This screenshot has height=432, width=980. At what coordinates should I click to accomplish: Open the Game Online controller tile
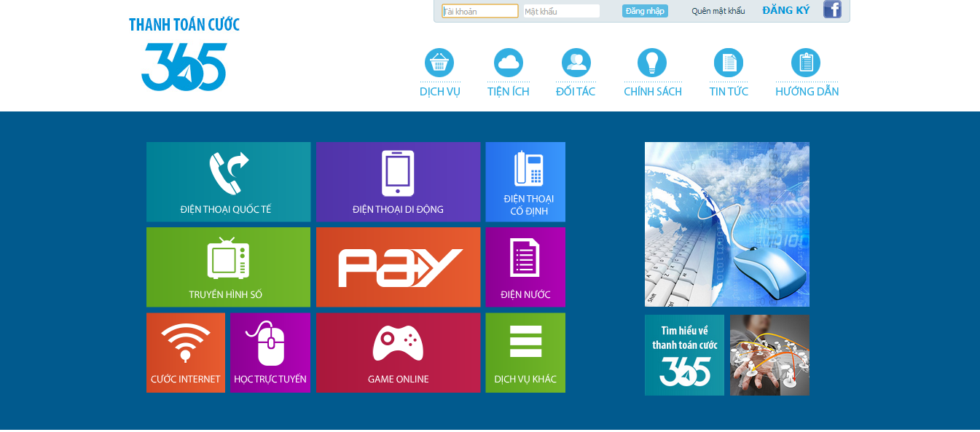[398, 353]
